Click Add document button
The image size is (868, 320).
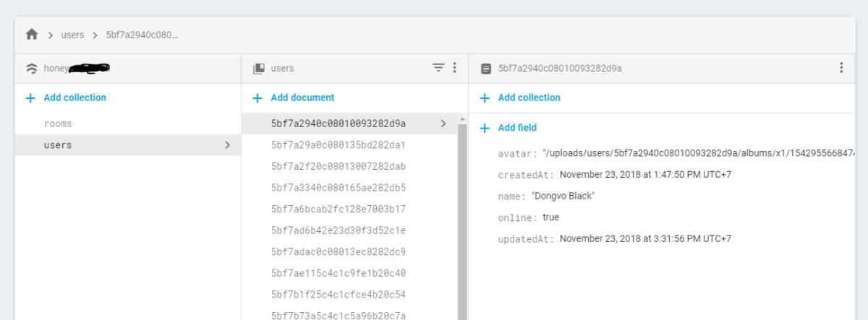pyautogui.click(x=293, y=98)
